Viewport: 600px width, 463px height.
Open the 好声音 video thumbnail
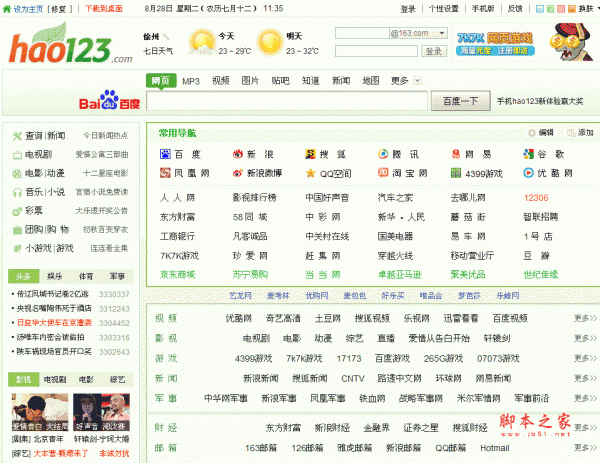pos(101,412)
